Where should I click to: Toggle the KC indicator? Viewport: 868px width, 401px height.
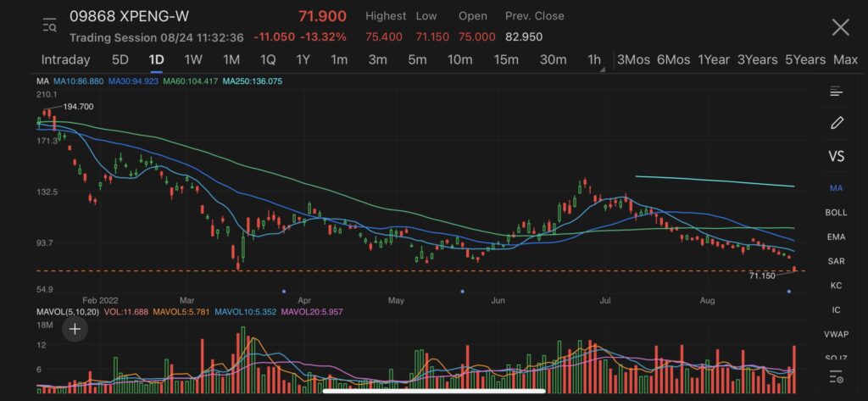pos(836,285)
